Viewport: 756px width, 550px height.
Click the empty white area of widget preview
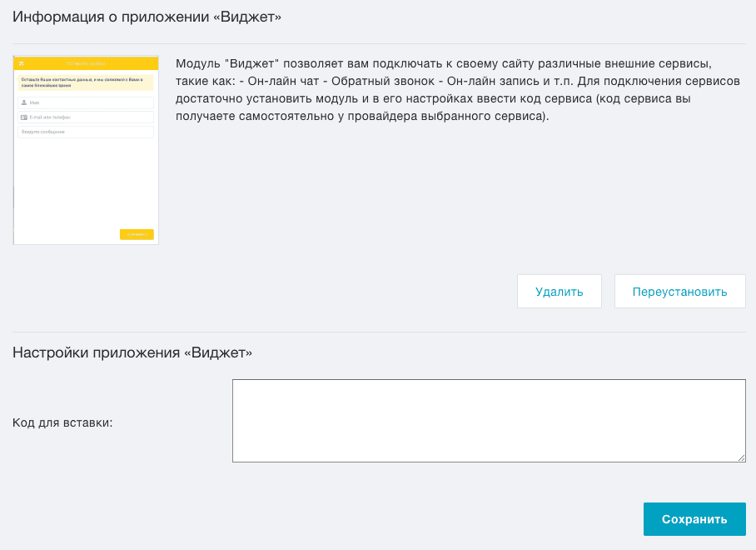tap(86, 183)
